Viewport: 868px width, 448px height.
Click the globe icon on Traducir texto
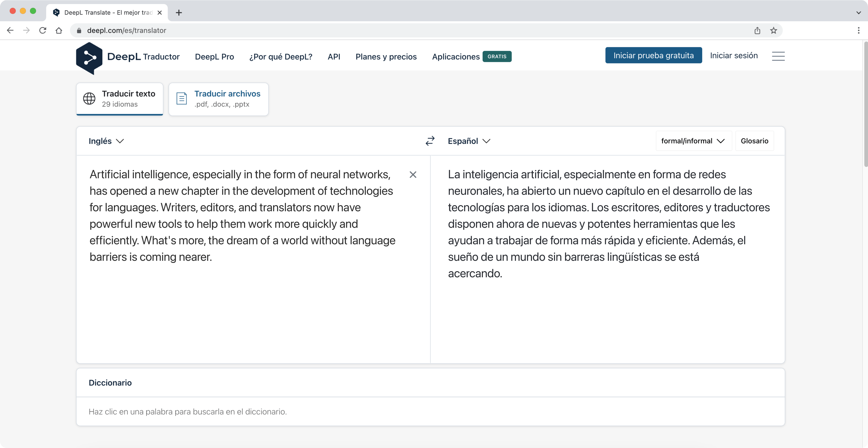[x=89, y=98]
